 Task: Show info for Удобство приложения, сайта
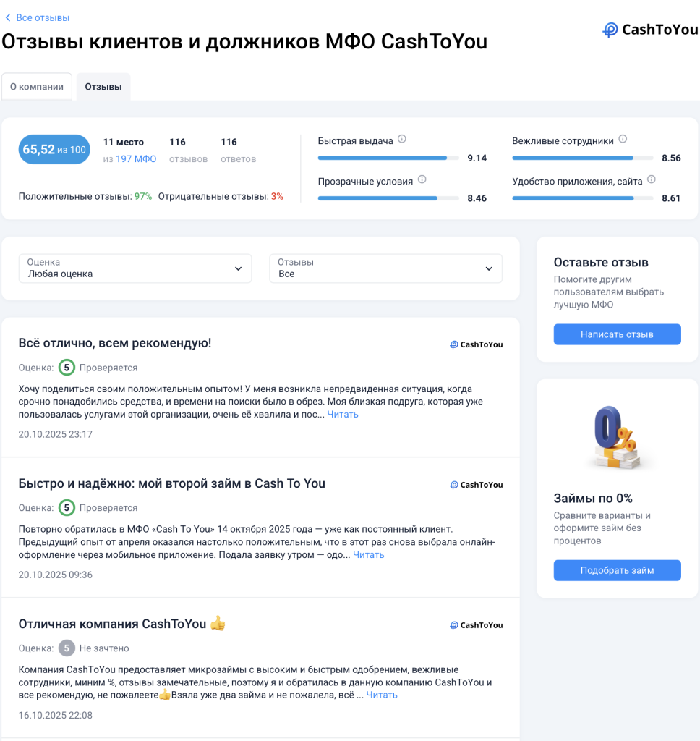point(652,179)
